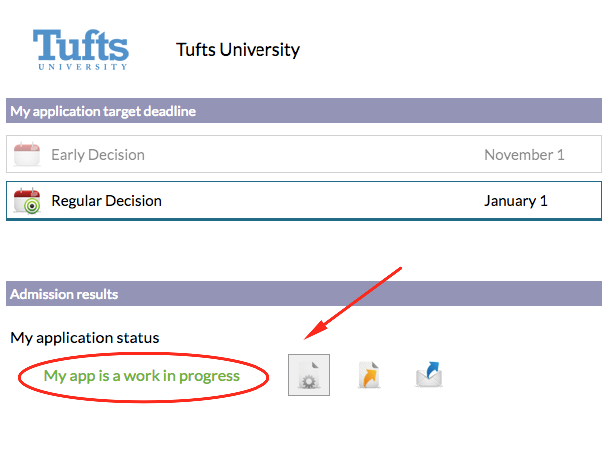This screenshot has width=616, height=454.
Task: Click the submitted document orange arrow icon
Action: coord(368,375)
